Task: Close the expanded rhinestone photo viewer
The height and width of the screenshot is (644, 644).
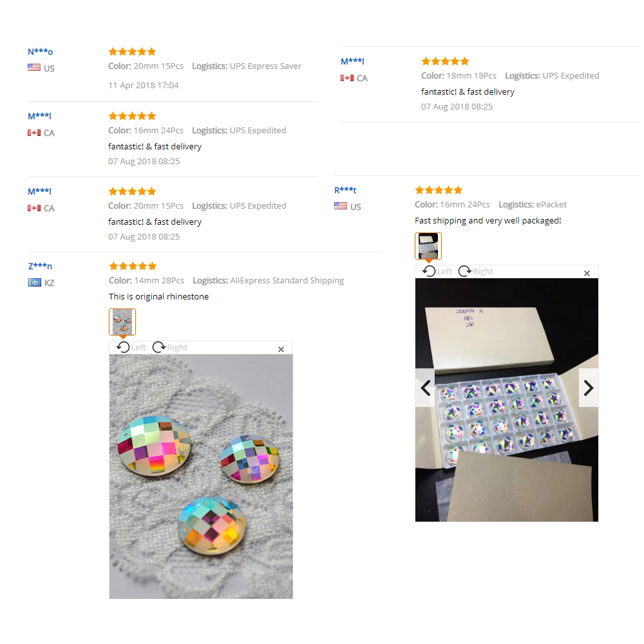Action: (281, 349)
